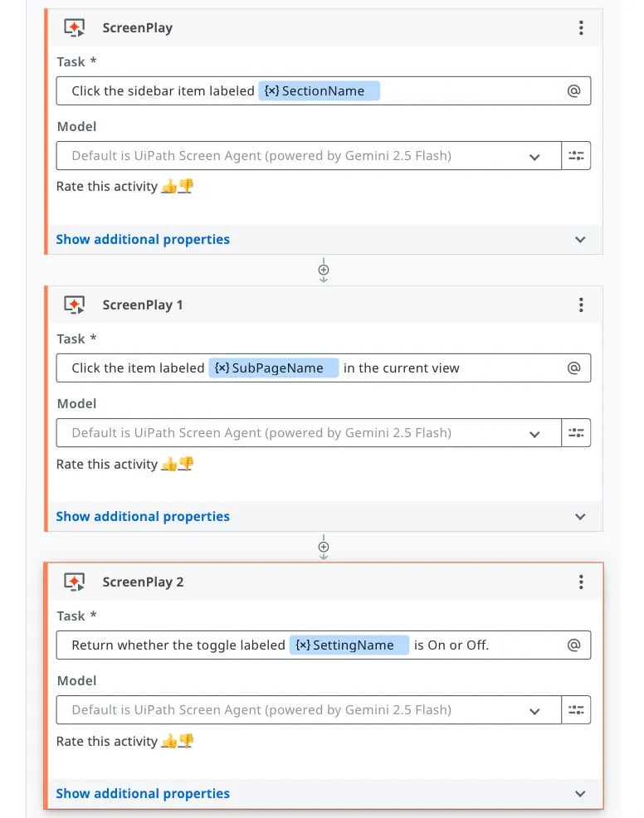Open the Model dropdown of ScreenPlay 2
Viewport: 644px width, 818px height.
click(x=309, y=709)
